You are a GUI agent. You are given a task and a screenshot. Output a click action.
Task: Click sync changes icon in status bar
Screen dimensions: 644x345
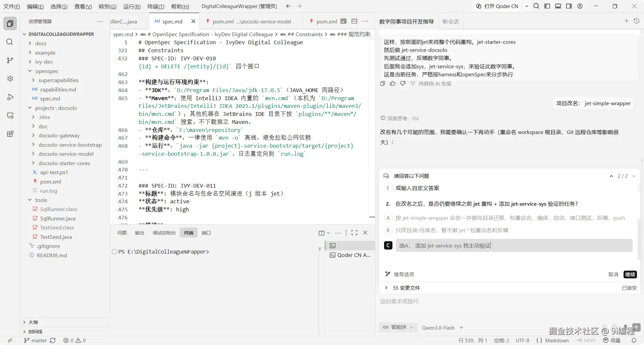tap(53, 340)
